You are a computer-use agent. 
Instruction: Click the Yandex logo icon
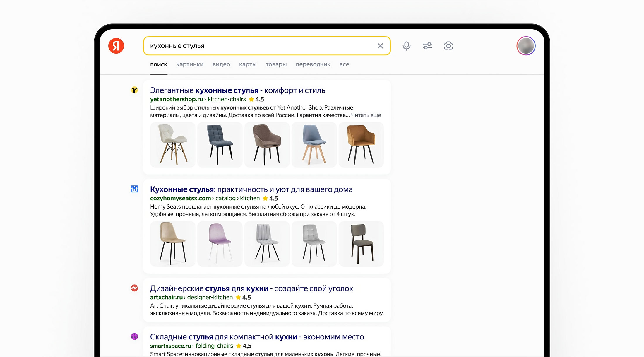click(x=116, y=46)
